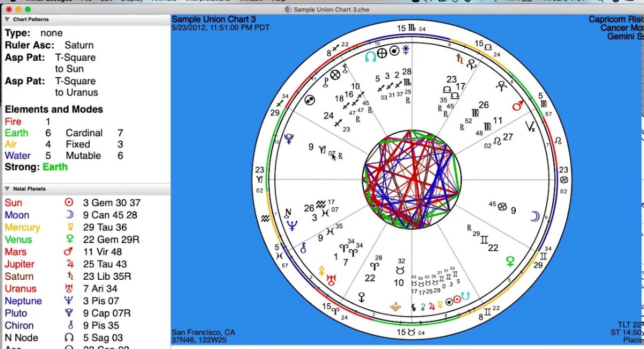Collapse the Chart Patterns panel triangle

click(x=7, y=20)
